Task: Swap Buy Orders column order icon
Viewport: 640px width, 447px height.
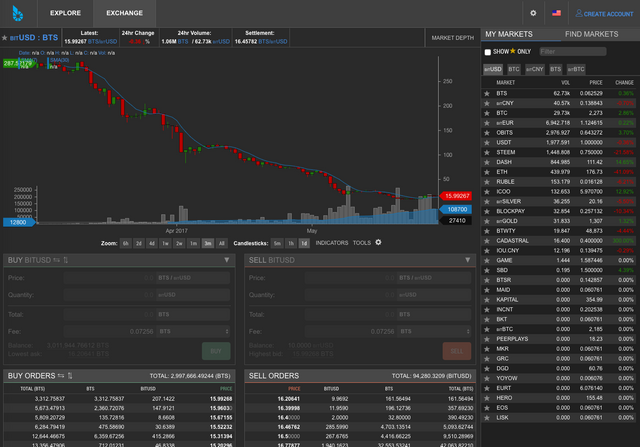Action: 61,376
